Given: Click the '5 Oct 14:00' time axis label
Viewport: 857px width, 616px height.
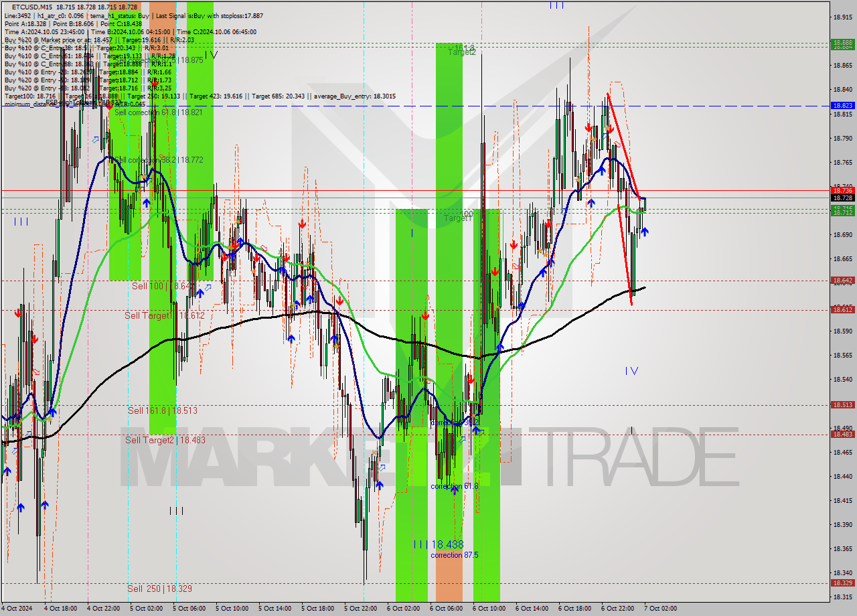Looking at the screenshot, I should (275, 609).
